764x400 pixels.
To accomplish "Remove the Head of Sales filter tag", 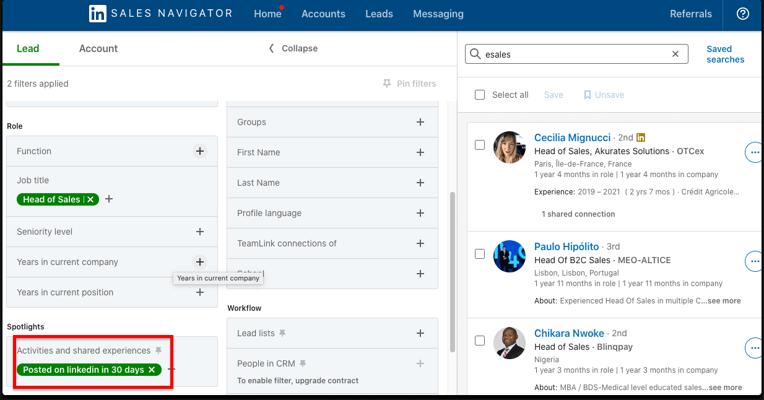I will coord(91,199).
